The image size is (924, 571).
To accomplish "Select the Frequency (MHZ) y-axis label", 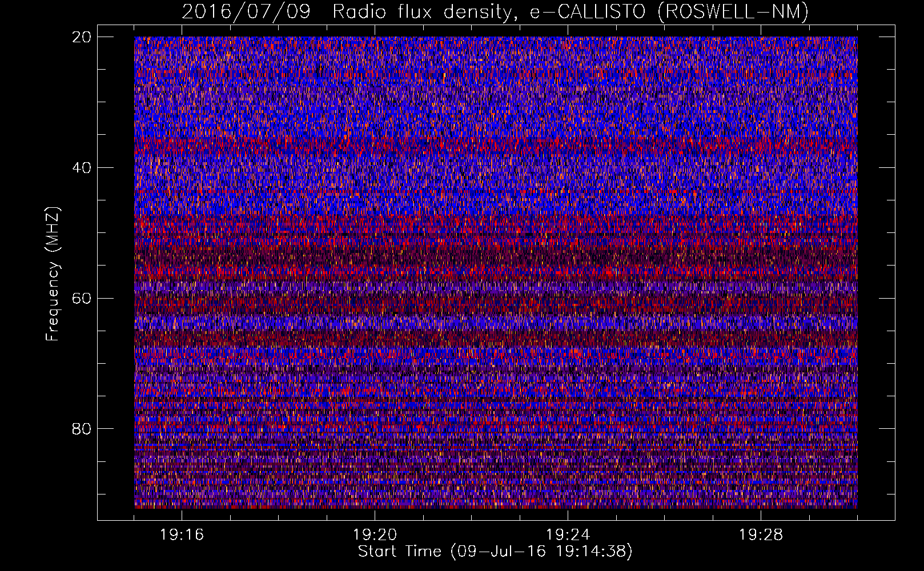I will coord(53,274).
